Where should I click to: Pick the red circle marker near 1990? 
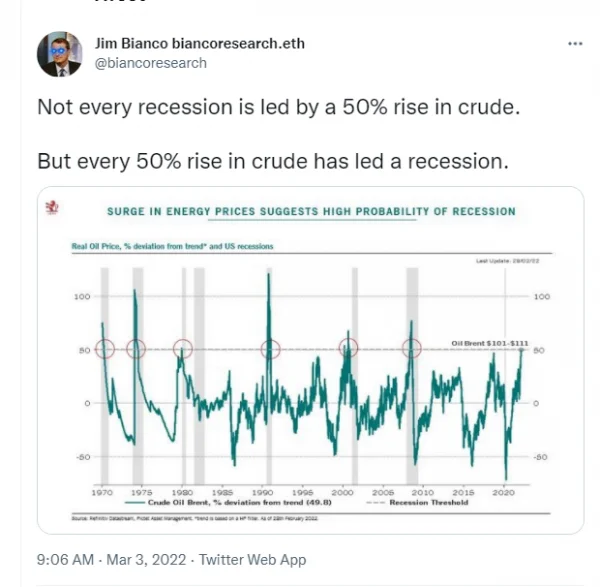tap(270, 349)
